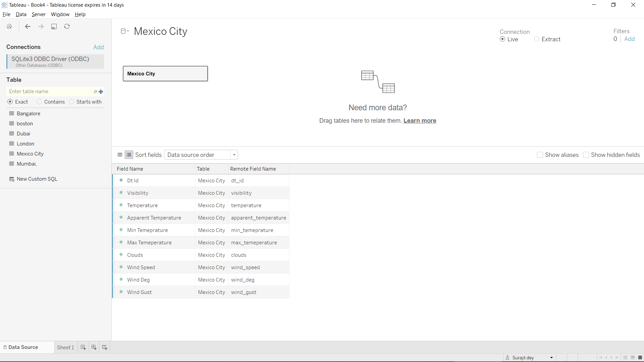The height and width of the screenshot is (362, 644).
Task: Check the Show aliases checkbox
Action: (540, 155)
